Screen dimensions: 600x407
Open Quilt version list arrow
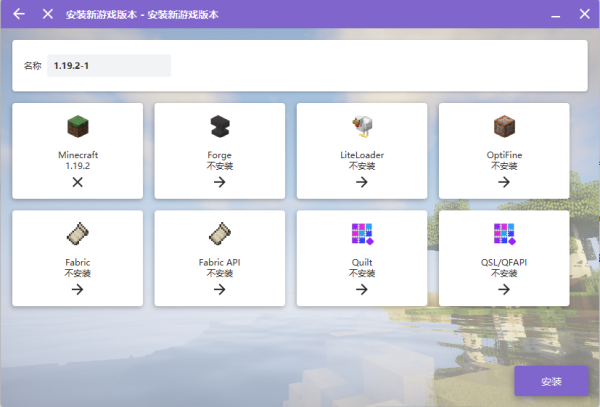tap(362, 290)
